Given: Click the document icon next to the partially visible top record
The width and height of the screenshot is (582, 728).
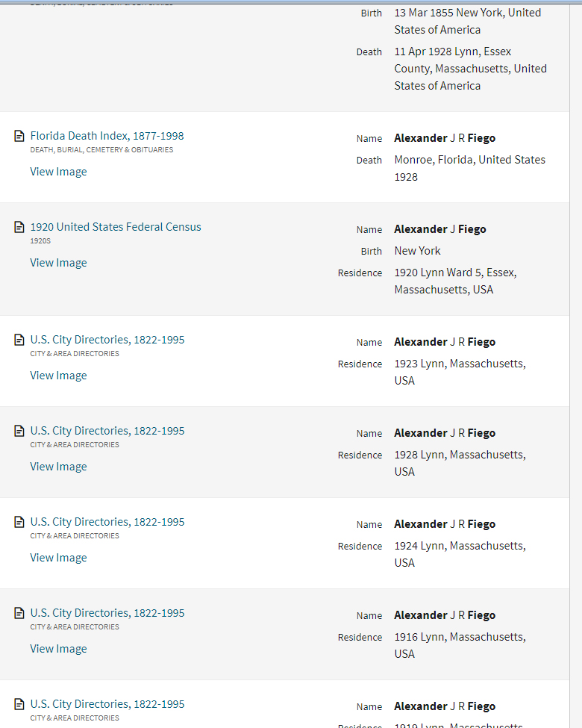Looking at the screenshot, I should point(19,4).
